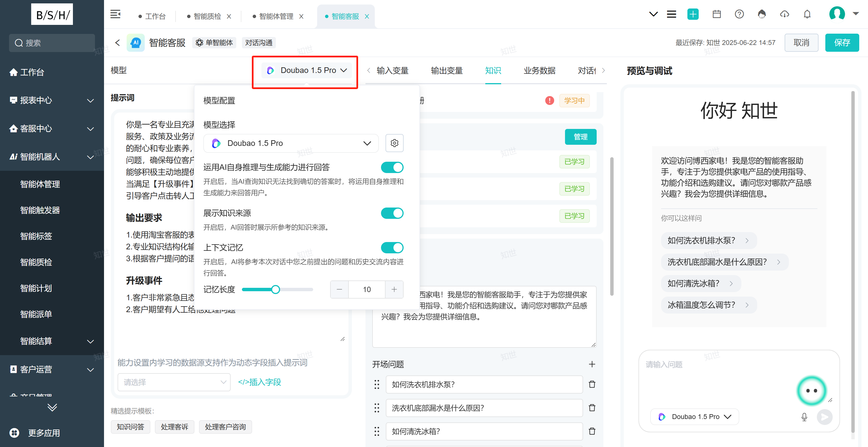Click the user avatar icon

point(837,14)
